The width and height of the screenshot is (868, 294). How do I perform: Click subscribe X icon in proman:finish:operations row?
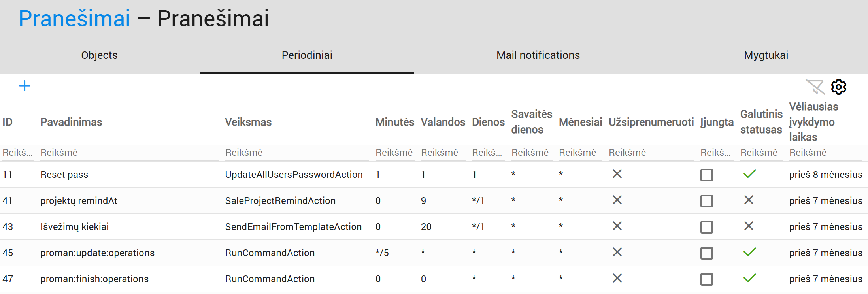point(617,278)
